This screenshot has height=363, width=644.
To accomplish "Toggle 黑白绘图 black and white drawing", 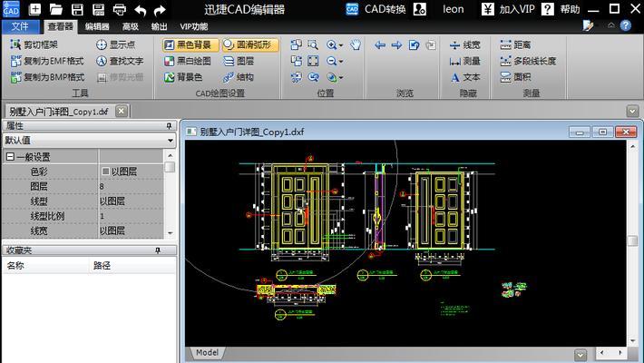I will (188, 61).
